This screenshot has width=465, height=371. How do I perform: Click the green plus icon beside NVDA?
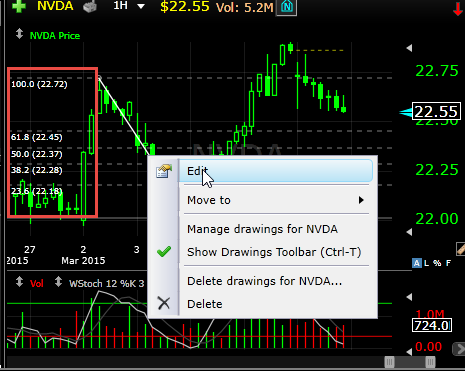point(19,6)
